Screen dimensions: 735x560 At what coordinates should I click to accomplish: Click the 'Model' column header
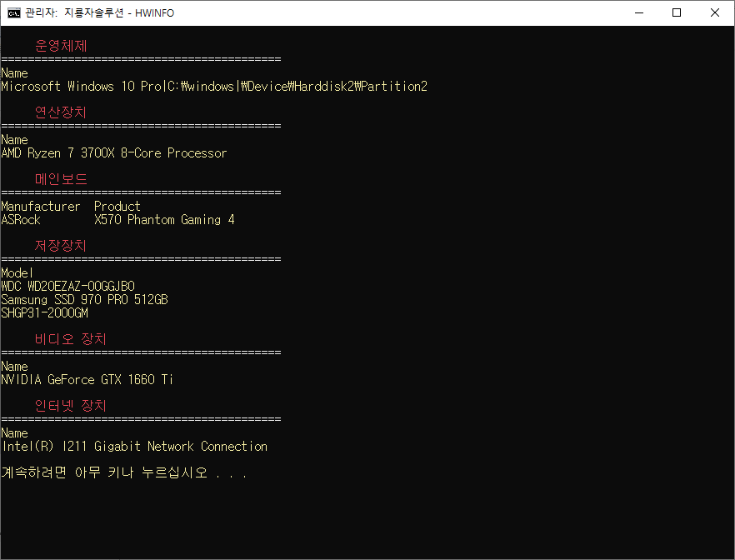(17, 272)
